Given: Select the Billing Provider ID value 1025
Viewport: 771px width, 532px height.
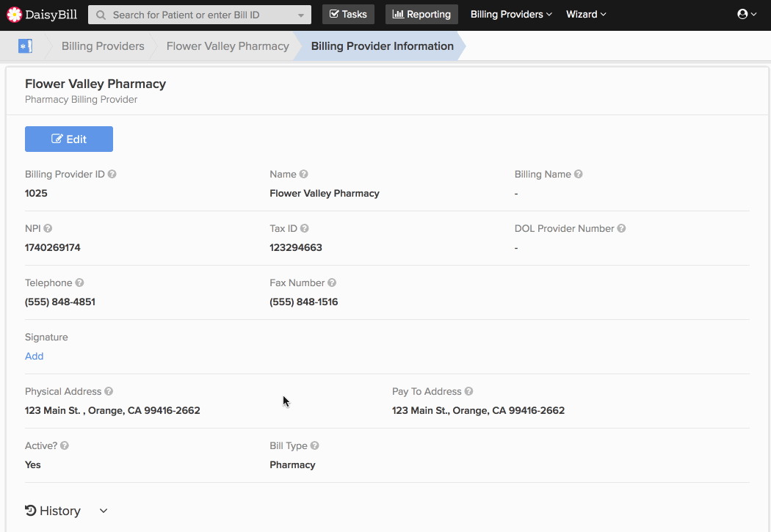Looking at the screenshot, I should pos(36,193).
